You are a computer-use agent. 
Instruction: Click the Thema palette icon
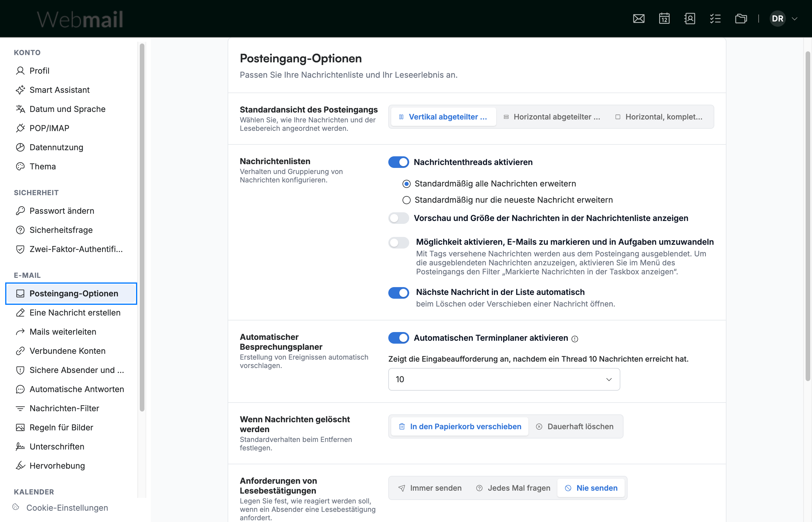[20, 166]
